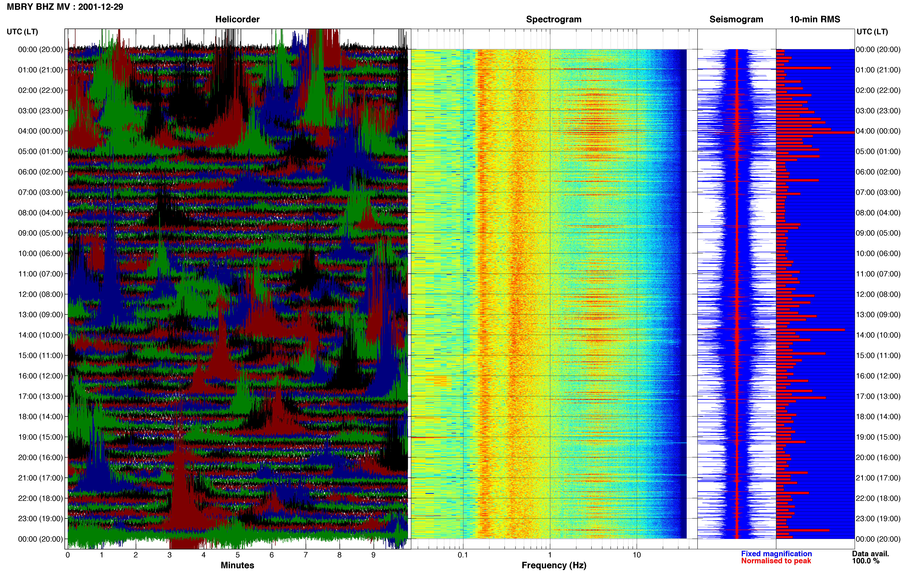
Task: Click left time label '05:00 (01:00)'
Action: click(41, 151)
